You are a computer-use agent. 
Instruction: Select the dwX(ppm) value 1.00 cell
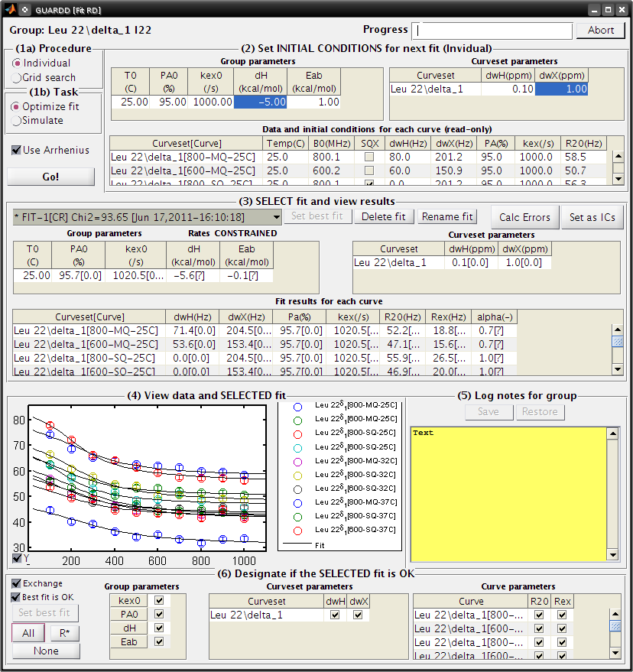561,89
